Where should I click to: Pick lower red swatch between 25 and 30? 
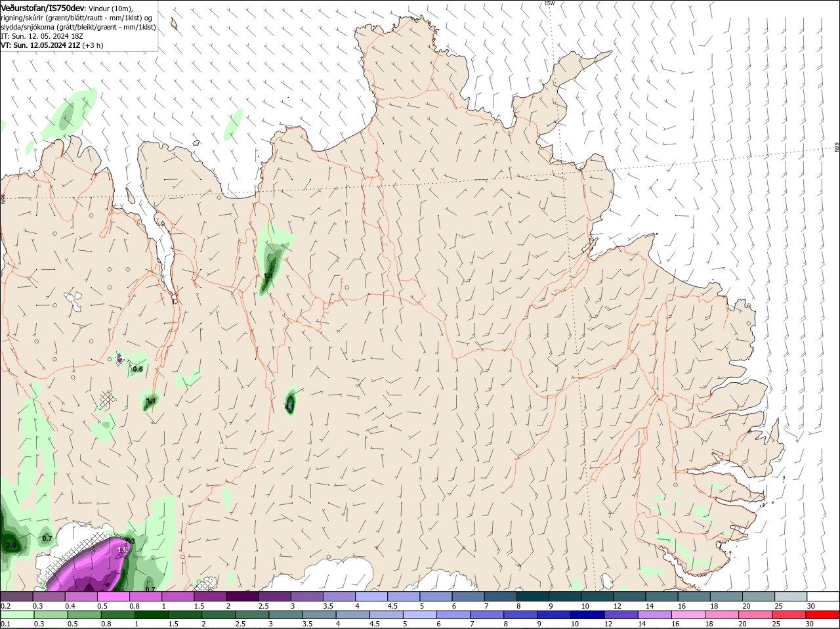tap(789, 615)
